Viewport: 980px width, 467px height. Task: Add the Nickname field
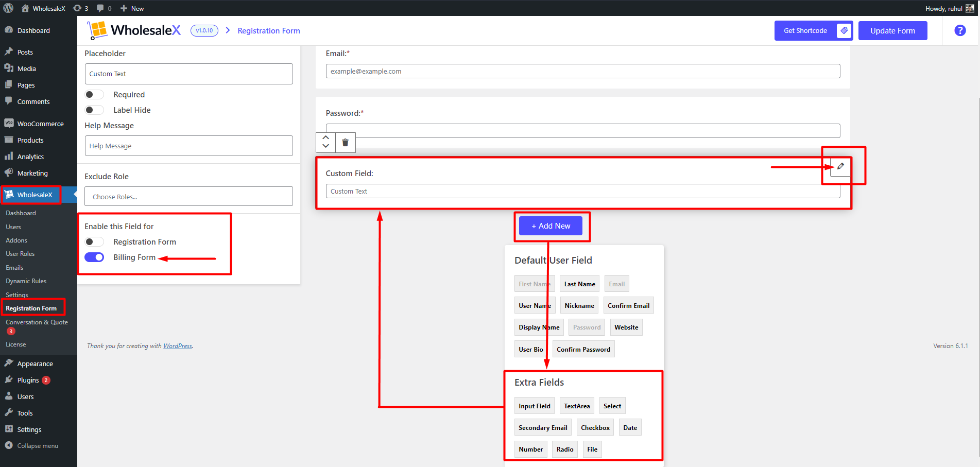pyautogui.click(x=579, y=305)
